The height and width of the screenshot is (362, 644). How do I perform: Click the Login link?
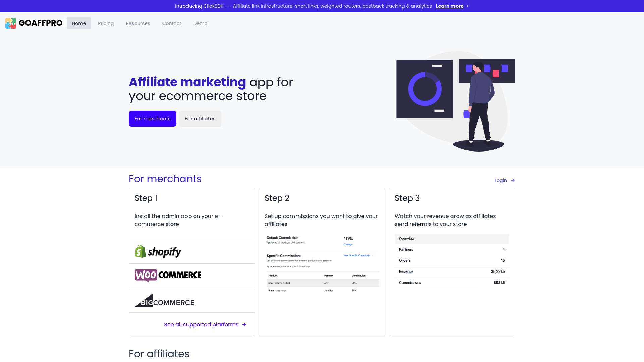pos(501,180)
